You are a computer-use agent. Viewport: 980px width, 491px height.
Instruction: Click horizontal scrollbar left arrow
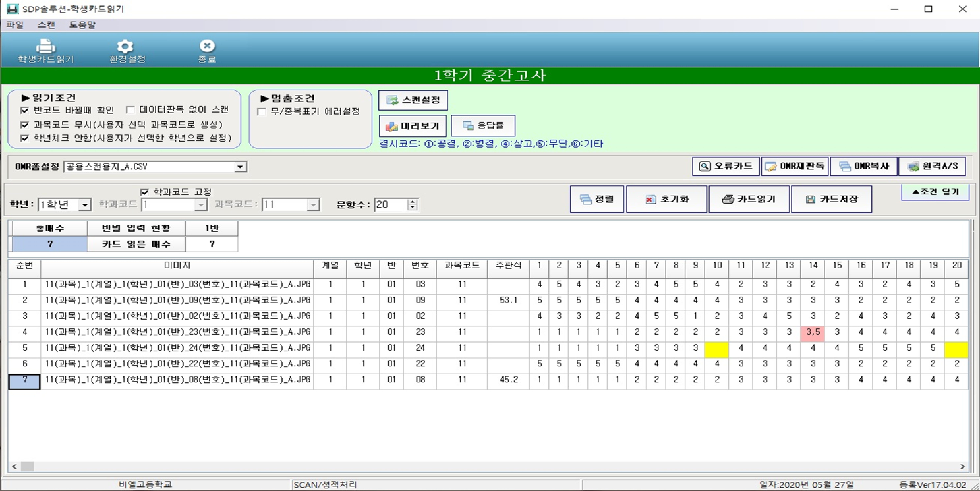[14, 466]
